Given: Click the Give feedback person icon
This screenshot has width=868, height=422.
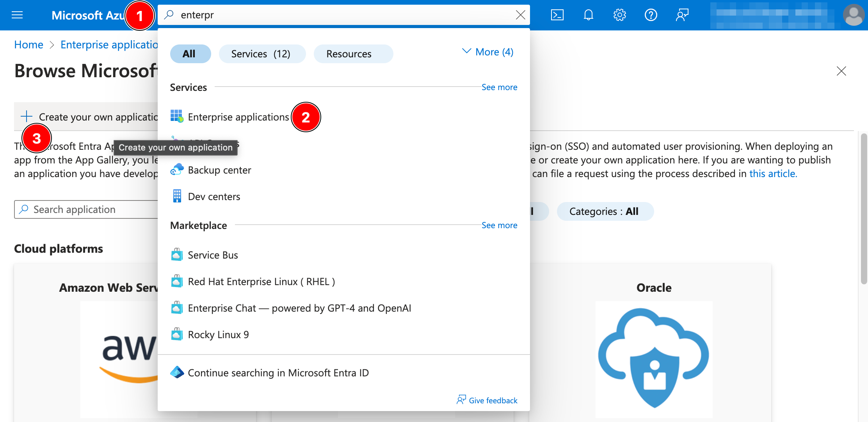Looking at the screenshot, I should pos(461,400).
